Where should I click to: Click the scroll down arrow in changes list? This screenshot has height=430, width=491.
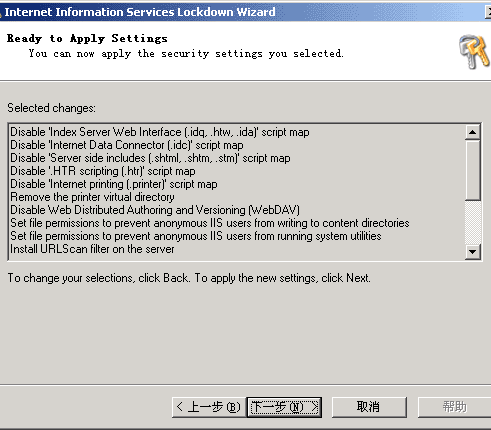point(472,251)
